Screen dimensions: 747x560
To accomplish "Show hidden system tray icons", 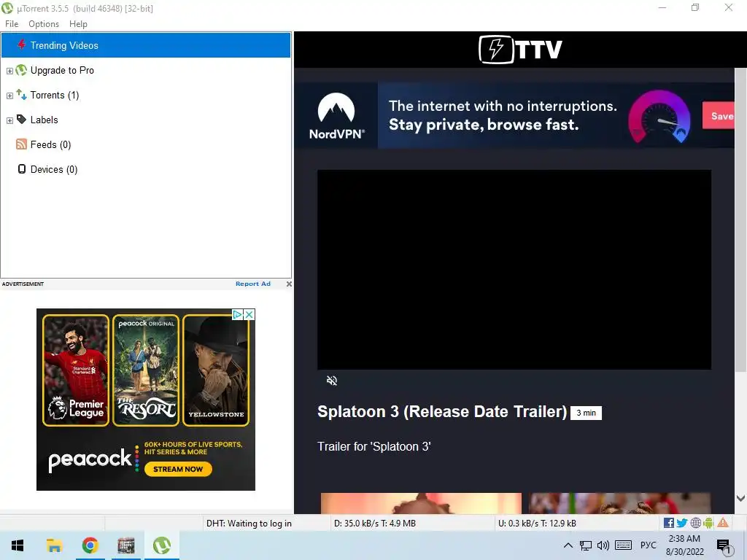I will coord(568,545).
